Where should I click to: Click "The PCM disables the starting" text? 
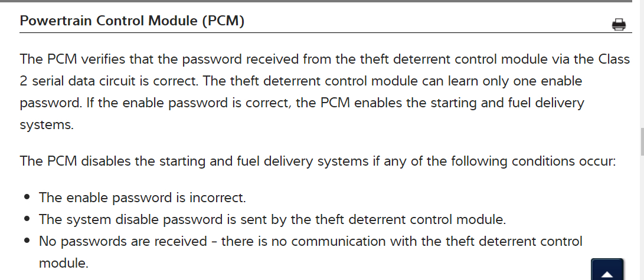point(105,161)
